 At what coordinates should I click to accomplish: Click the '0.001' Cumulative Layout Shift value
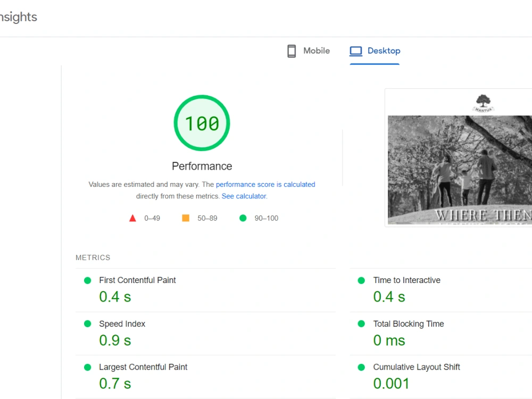tap(391, 384)
